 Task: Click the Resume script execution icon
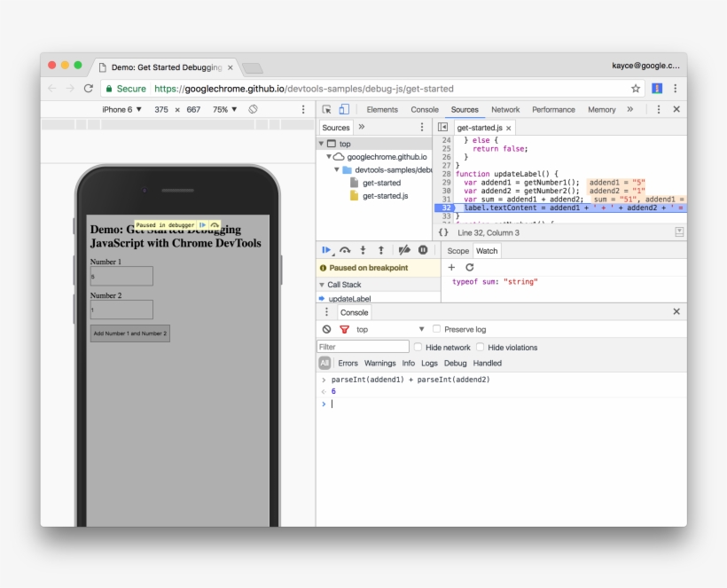[x=328, y=249]
